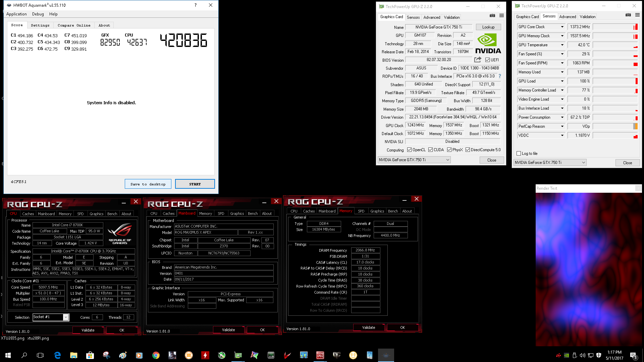Open File Explorer from the taskbar
Image resolution: width=644 pixels, height=362 pixels.
74,355
